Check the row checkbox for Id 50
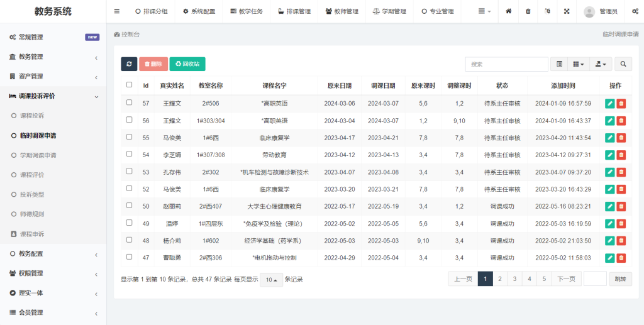644x325 pixels. point(130,205)
